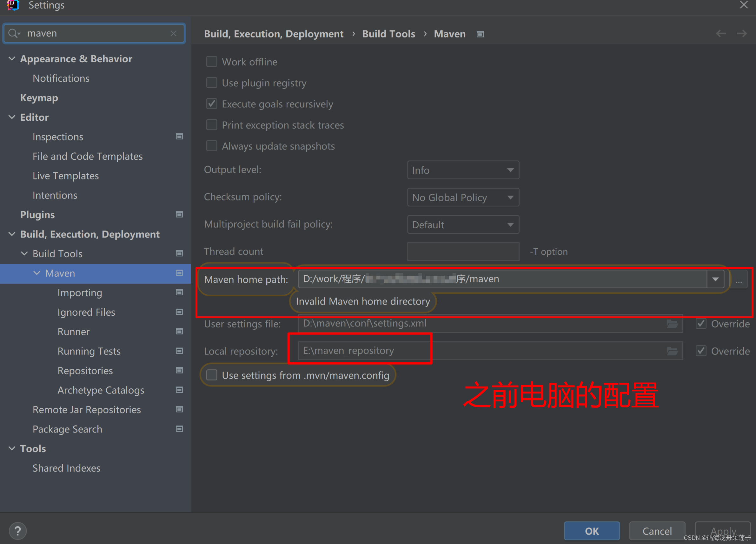Screen dimensions: 756x544
Task: Click project-level icon next to Maven breadcrumb
Action: coord(480,34)
